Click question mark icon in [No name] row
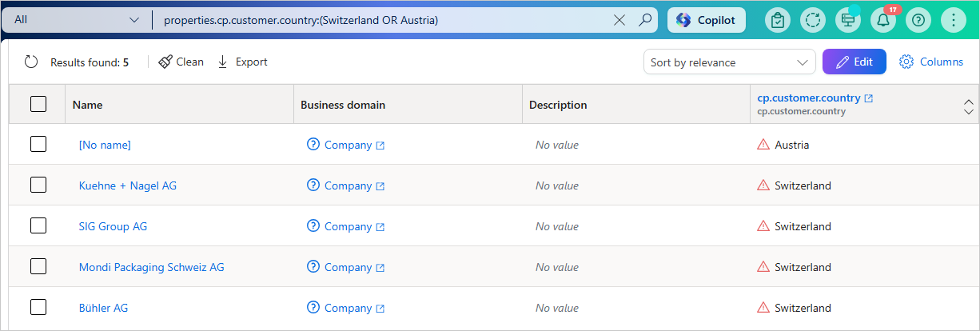 click(x=313, y=145)
